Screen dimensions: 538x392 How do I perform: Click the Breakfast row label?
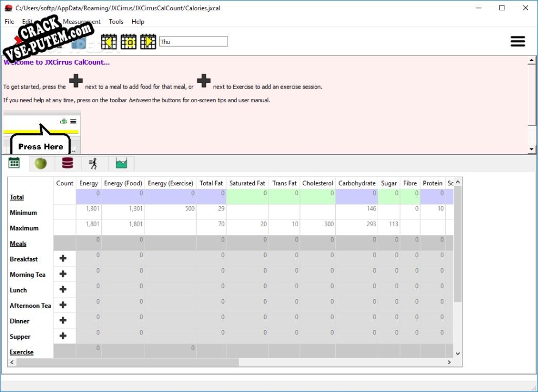click(24, 259)
